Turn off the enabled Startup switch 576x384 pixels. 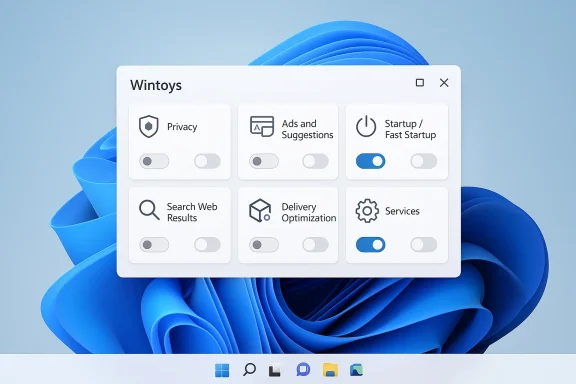[371, 161]
